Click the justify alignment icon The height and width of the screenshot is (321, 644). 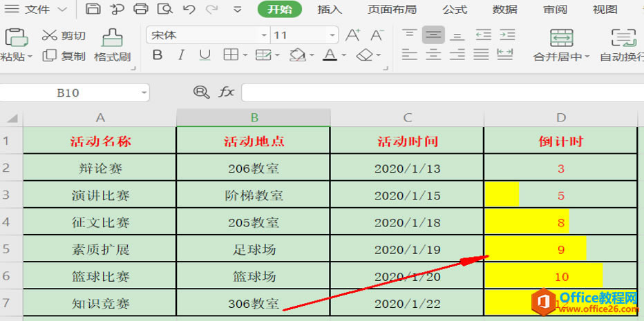pyautogui.click(x=481, y=55)
